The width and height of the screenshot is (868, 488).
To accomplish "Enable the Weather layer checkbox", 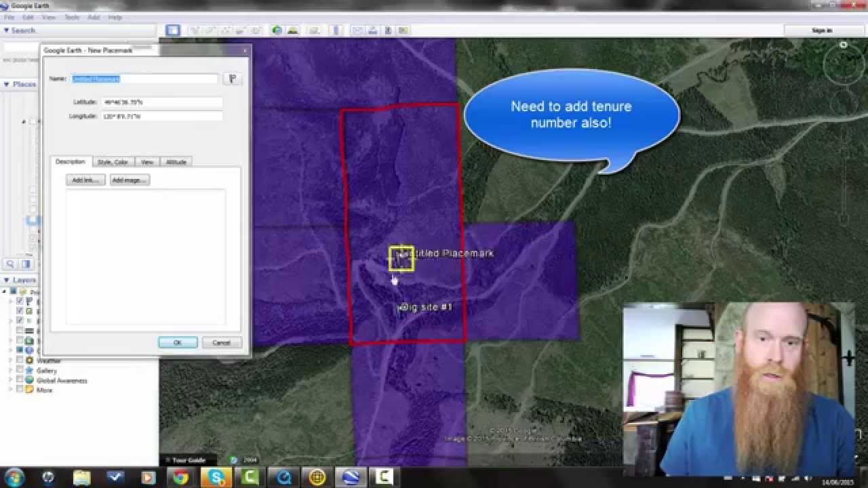I will (x=19, y=360).
